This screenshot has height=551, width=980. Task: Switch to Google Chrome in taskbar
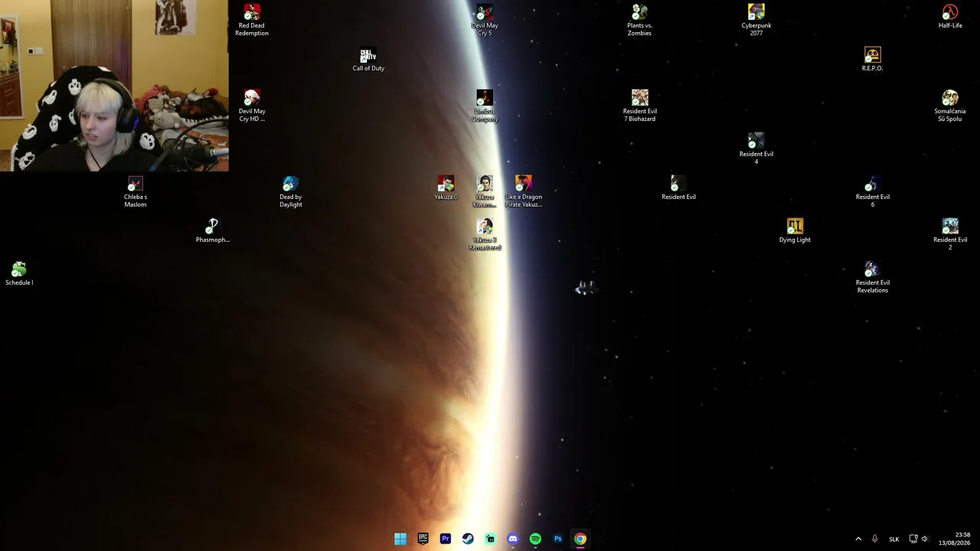[580, 539]
